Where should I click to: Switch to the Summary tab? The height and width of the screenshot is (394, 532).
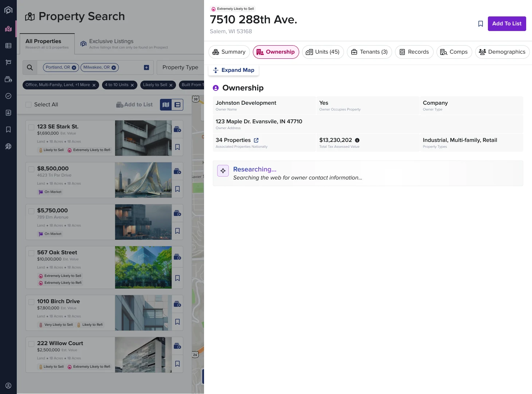pos(229,52)
